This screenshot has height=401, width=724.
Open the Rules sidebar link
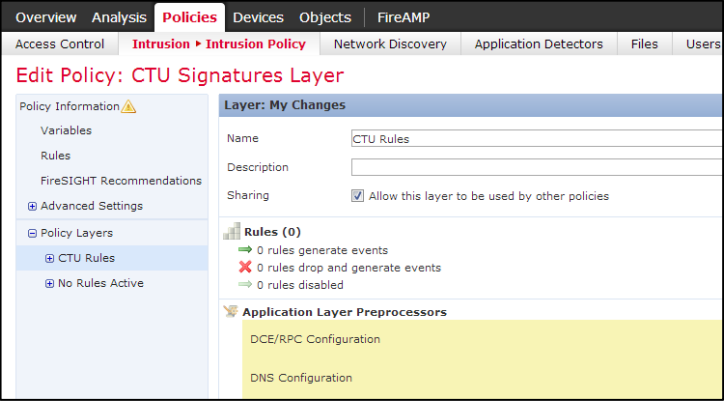pos(55,156)
